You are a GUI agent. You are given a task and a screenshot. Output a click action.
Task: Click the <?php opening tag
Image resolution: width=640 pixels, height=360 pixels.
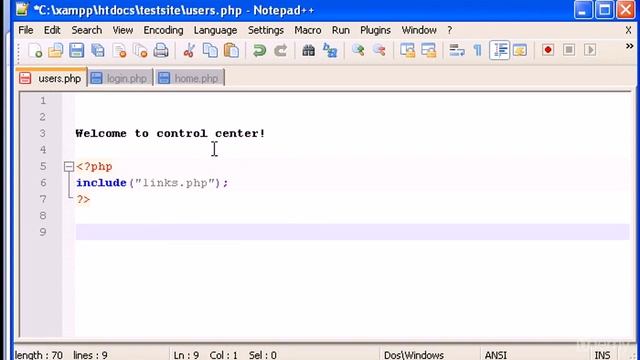point(94,167)
